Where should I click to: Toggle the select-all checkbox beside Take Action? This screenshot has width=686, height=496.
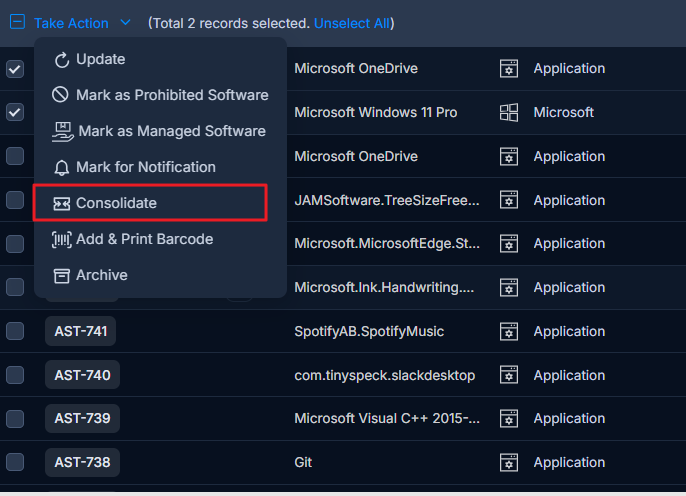[x=18, y=21]
